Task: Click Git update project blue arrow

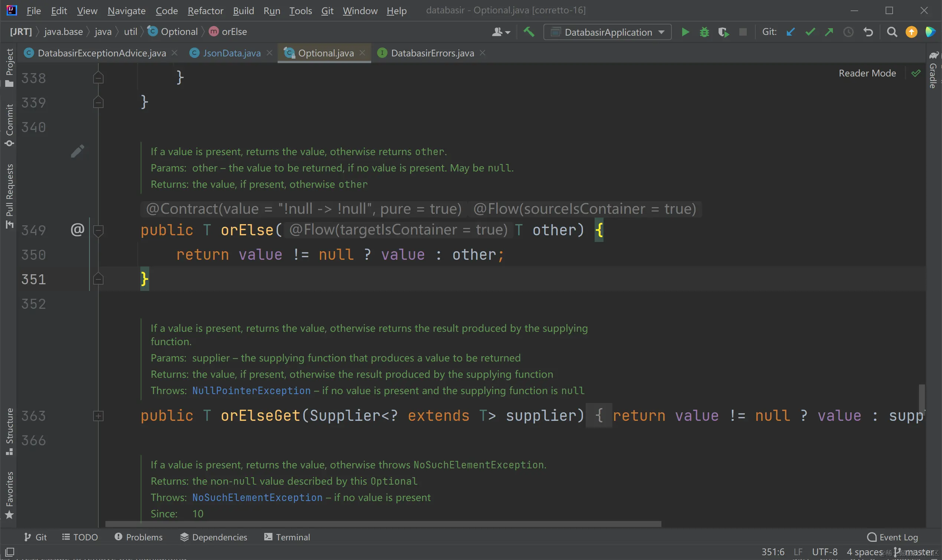Action: (790, 32)
